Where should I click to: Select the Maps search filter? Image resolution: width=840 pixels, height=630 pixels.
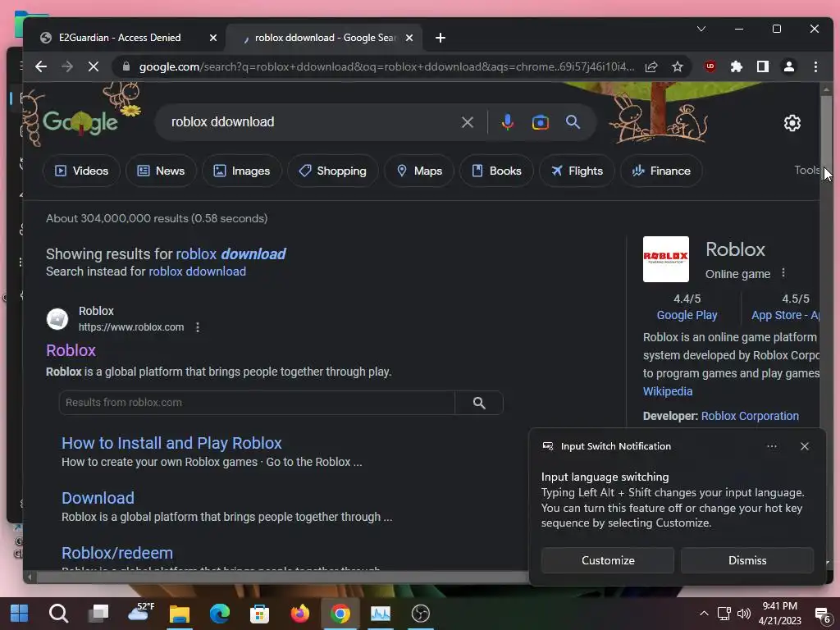tap(419, 171)
